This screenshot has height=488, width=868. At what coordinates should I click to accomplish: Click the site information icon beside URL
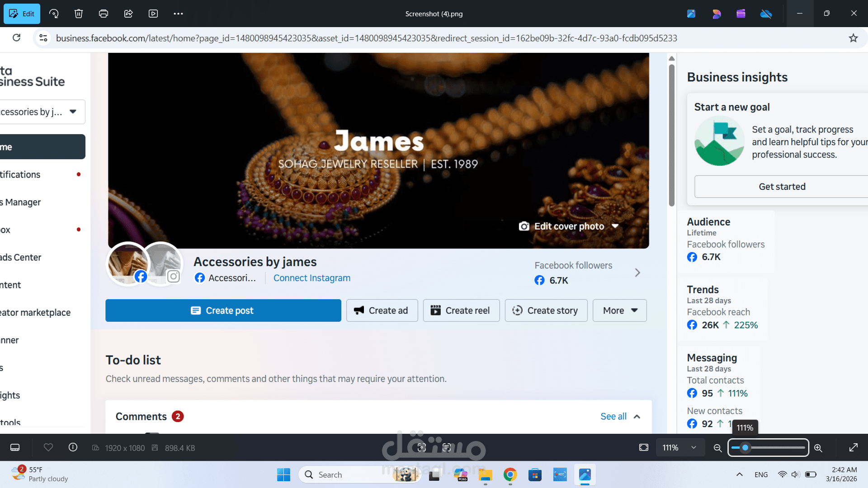[x=43, y=38]
